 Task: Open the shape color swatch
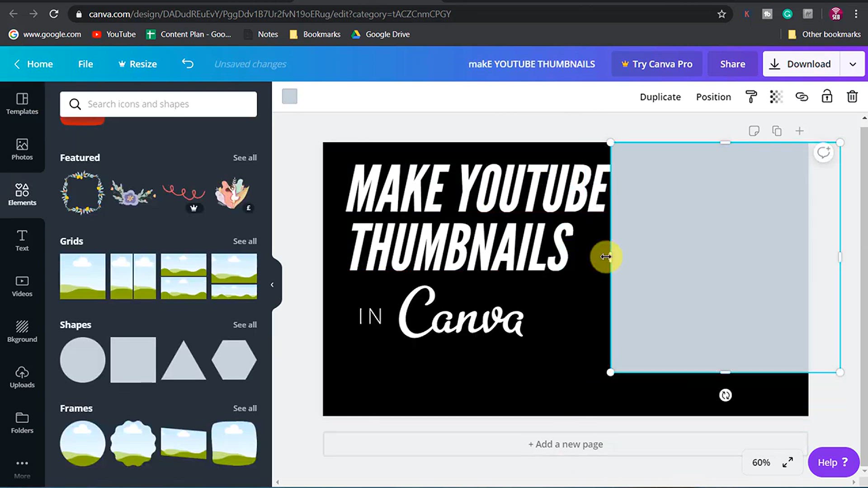pos(290,96)
